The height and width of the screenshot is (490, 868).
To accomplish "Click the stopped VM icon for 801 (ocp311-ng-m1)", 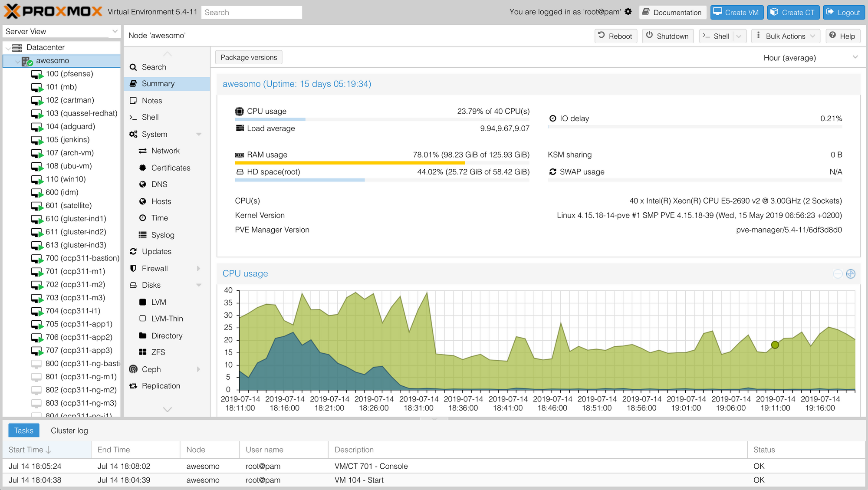I will point(37,377).
